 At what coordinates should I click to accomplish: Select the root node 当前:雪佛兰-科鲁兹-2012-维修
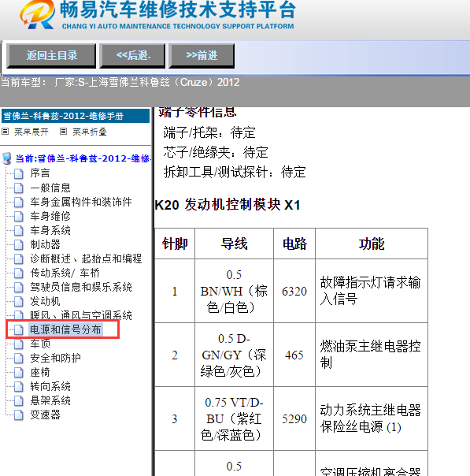click(x=83, y=158)
